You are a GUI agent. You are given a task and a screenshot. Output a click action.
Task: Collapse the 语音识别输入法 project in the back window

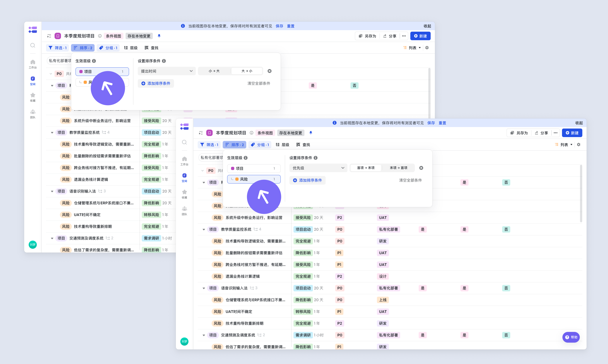click(x=52, y=191)
